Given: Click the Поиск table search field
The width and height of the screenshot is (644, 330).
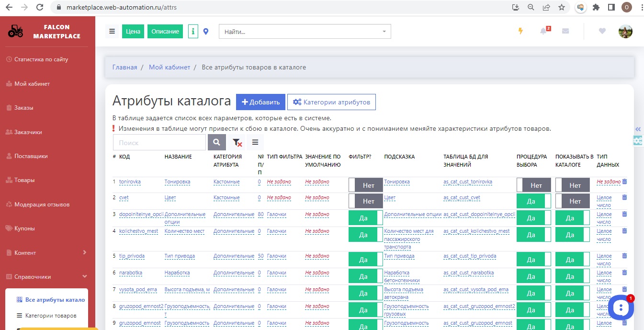Looking at the screenshot, I should tap(159, 142).
